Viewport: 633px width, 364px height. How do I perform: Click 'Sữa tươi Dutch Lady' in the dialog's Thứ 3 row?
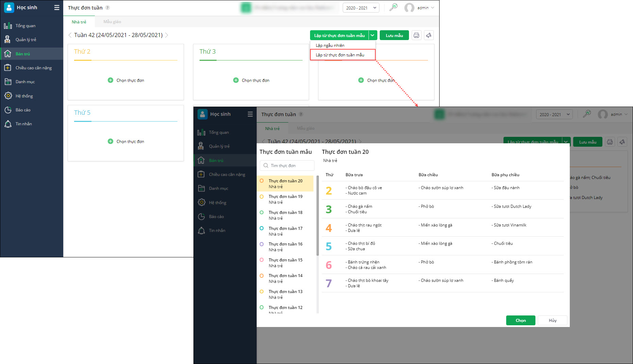coord(511,206)
